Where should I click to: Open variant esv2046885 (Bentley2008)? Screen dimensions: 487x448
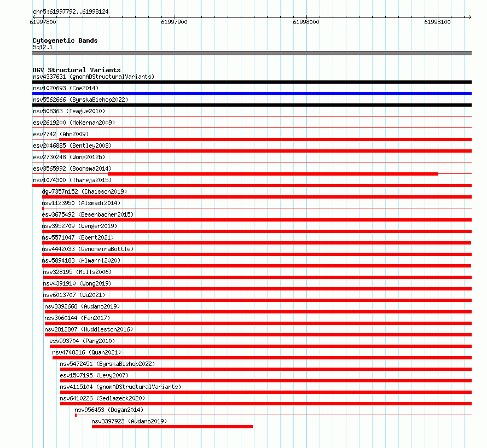(72, 146)
